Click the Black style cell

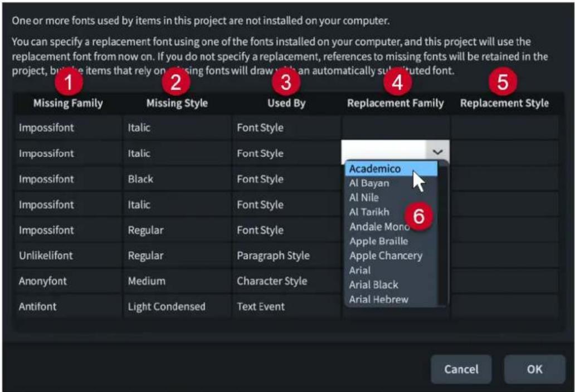tap(178, 179)
